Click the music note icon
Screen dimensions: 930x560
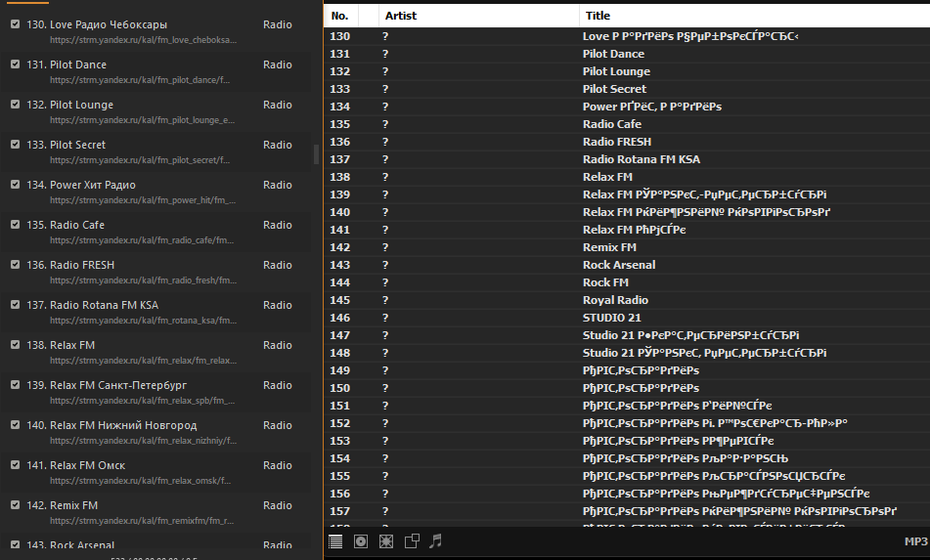point(436,541)
